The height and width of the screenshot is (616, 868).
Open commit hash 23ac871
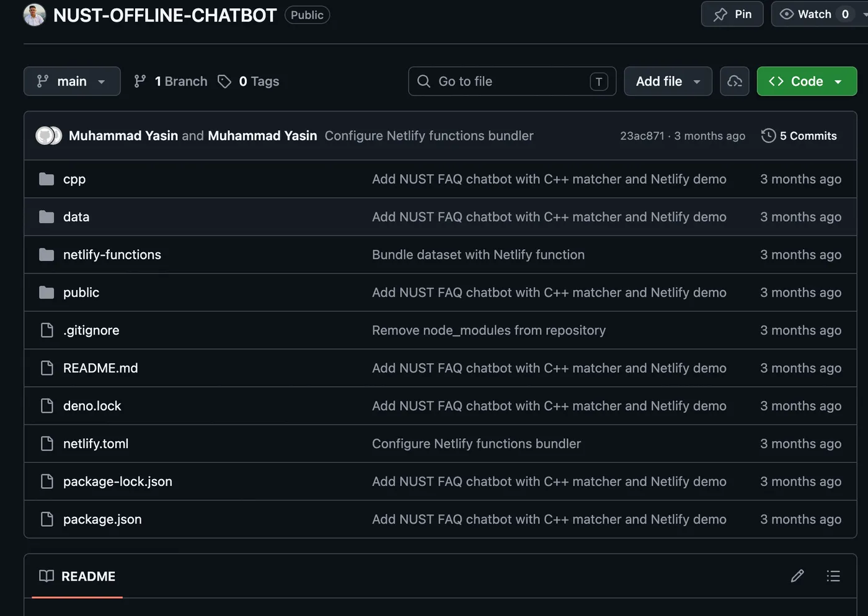point(642,136)
